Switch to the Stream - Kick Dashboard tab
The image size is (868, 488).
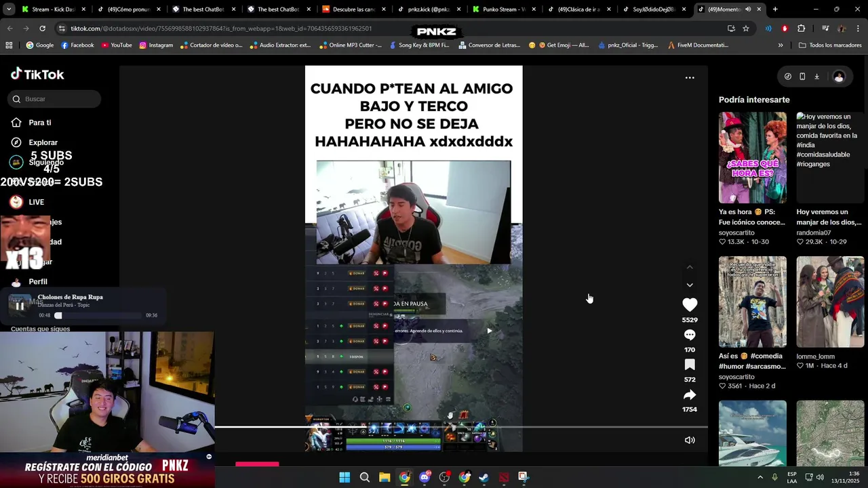(x=47, y=9)
